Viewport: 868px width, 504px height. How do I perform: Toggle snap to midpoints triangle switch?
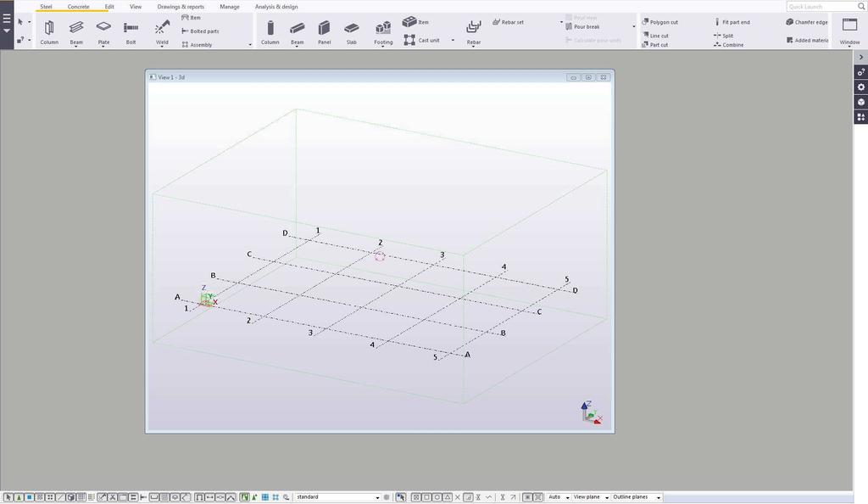tap(448, 497)
